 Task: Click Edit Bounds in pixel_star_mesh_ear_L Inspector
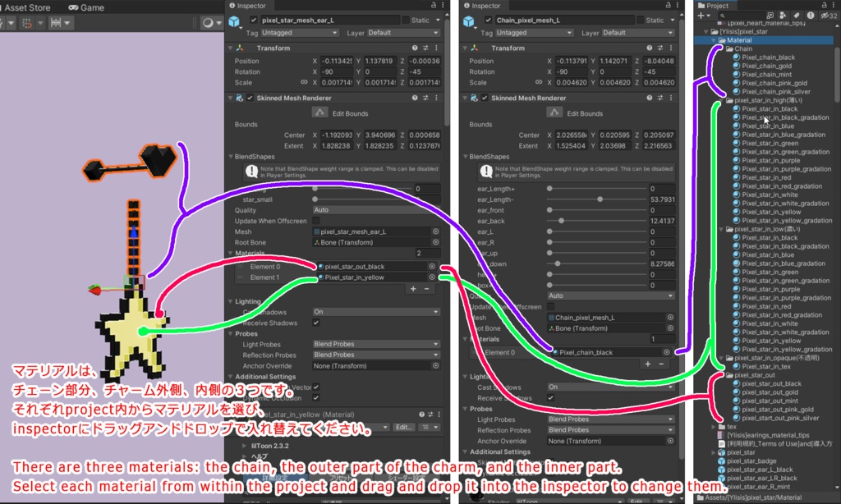tap(320, 112)
